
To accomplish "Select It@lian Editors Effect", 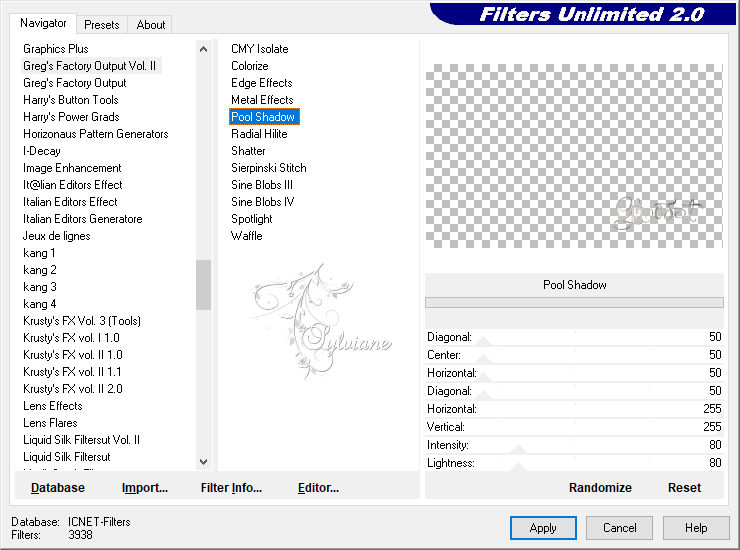I will 73,185.
